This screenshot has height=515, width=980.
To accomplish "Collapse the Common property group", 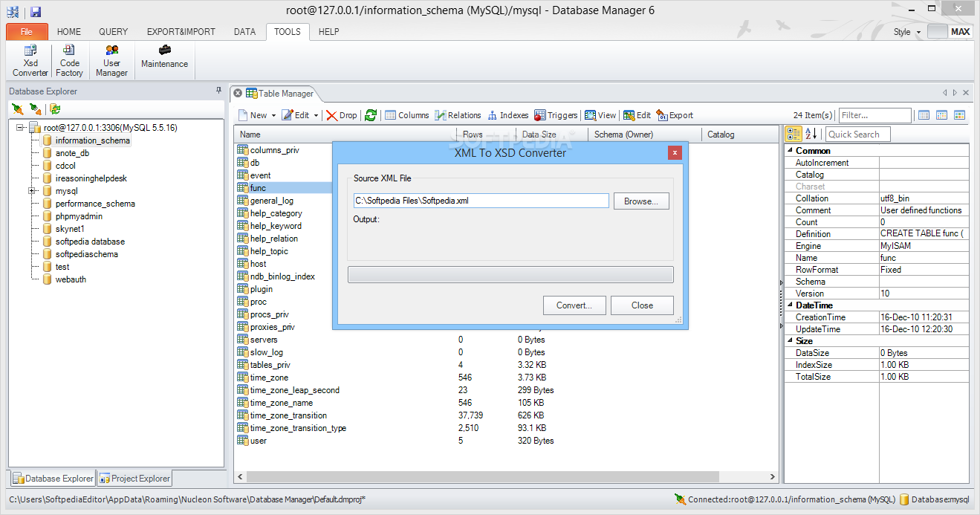I will click(x=790, y=151).
